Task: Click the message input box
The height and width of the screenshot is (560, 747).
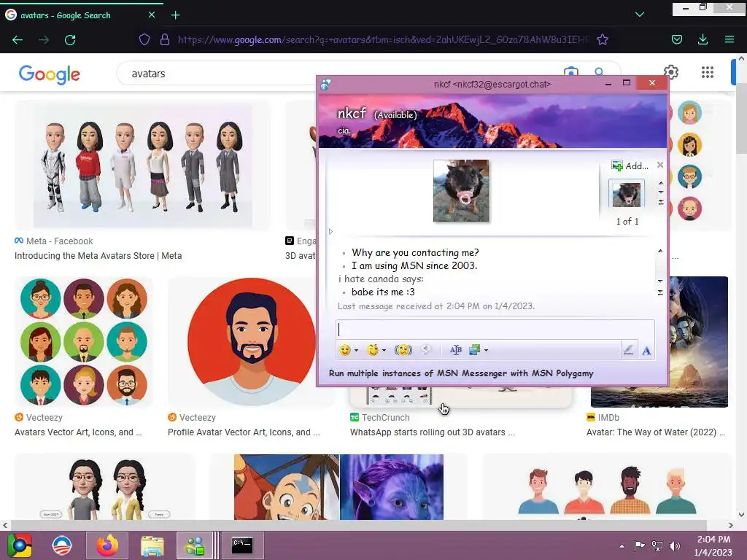Action: click(495, 330)
